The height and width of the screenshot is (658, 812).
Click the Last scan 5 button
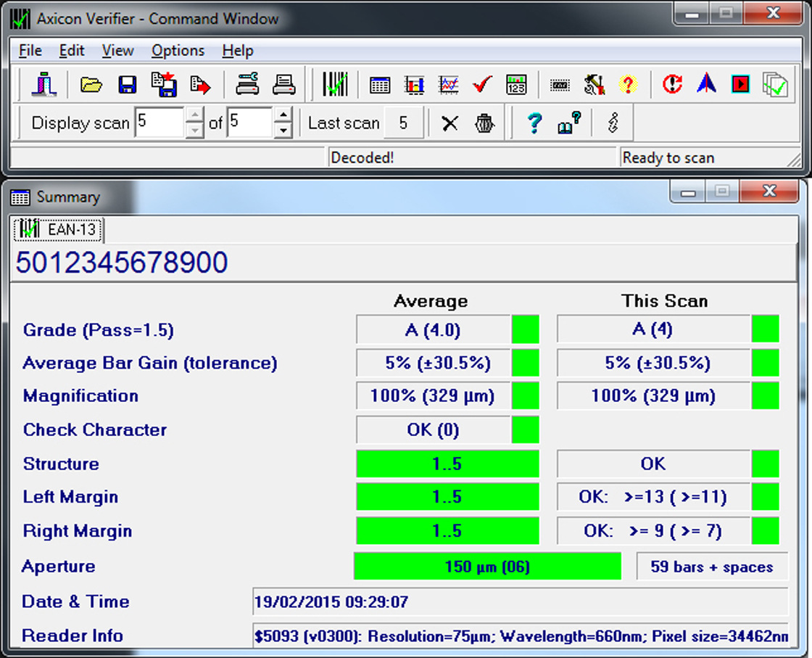coord(402,123)
